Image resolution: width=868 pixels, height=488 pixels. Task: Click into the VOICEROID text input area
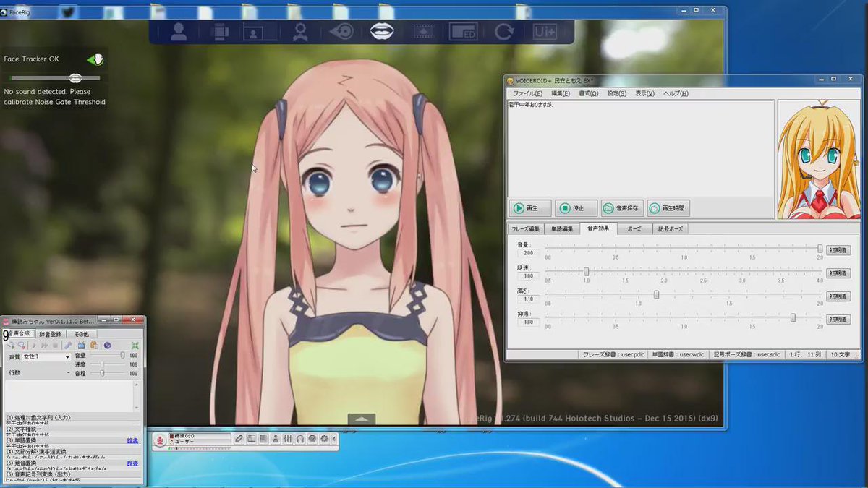(640, 147)
